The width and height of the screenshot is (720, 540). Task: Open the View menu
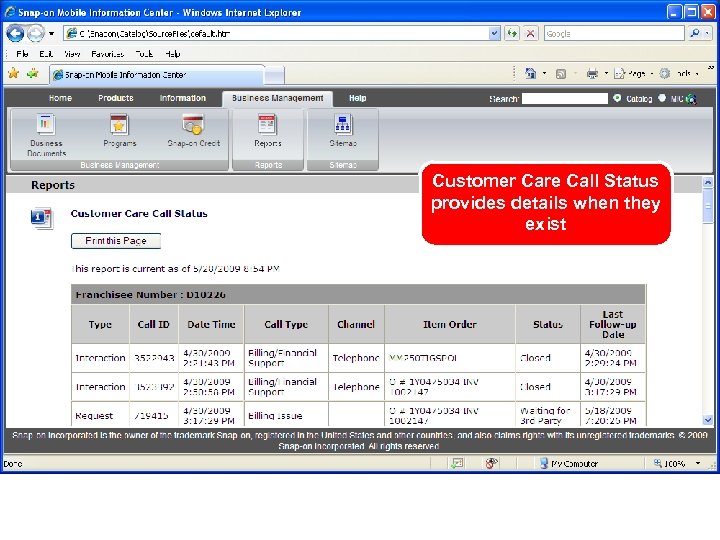click(x=72, y=54)
